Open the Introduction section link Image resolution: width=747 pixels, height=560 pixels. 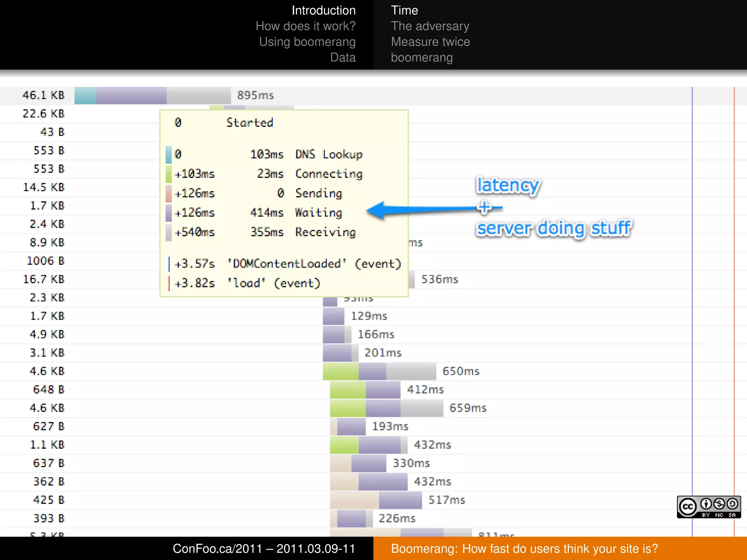pyautogui.click(x=323, y=10)
